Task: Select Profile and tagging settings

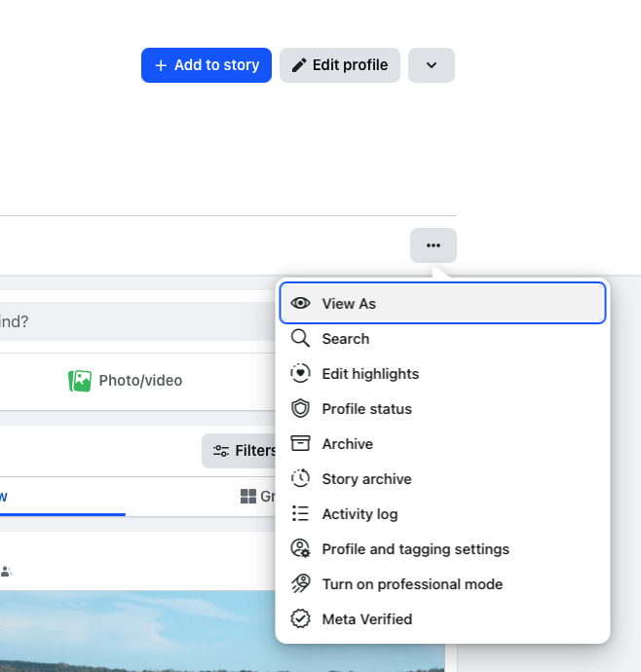Action: (415, 549)
